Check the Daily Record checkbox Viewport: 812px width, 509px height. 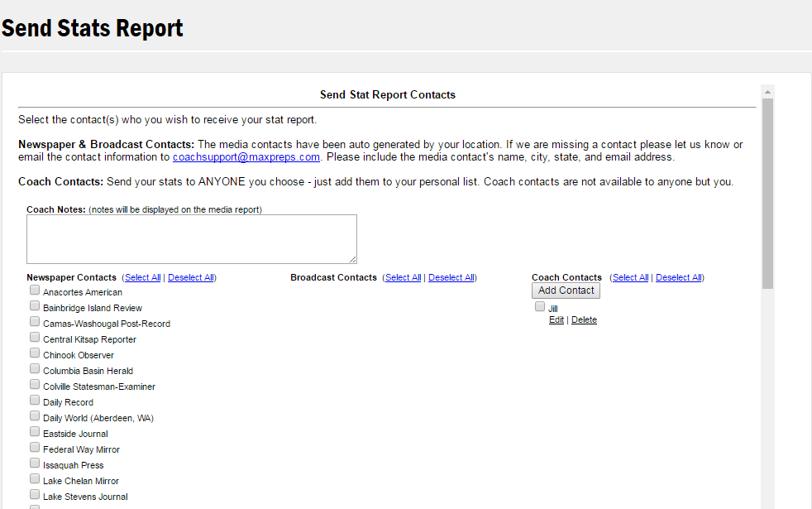click(x=35, y=401)
